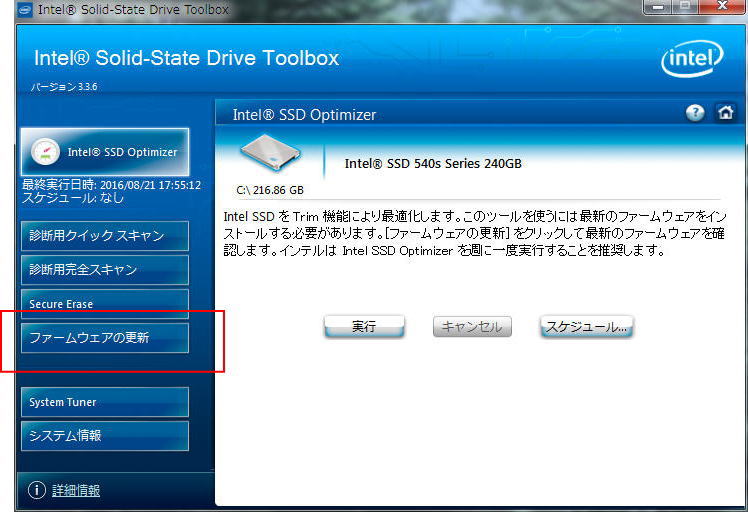The height and width of the screenshot is (512, 748).
Task: Open Secure Erase section
Action: pos(105,304)
